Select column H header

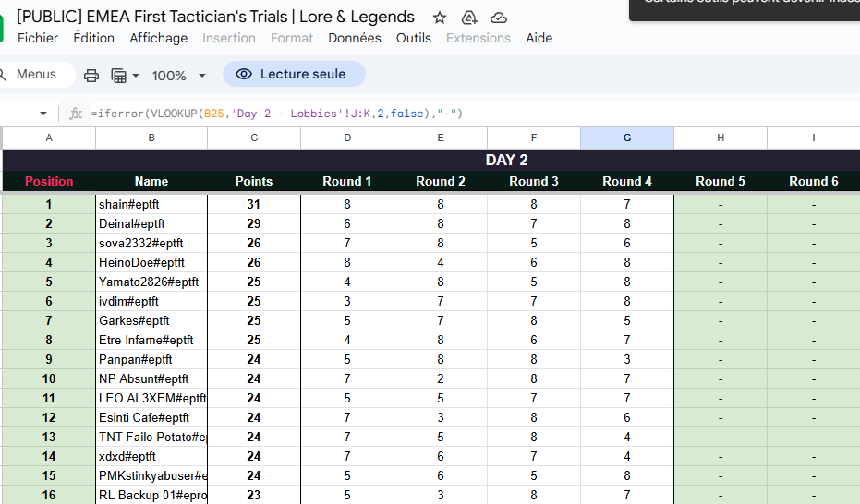721,138
